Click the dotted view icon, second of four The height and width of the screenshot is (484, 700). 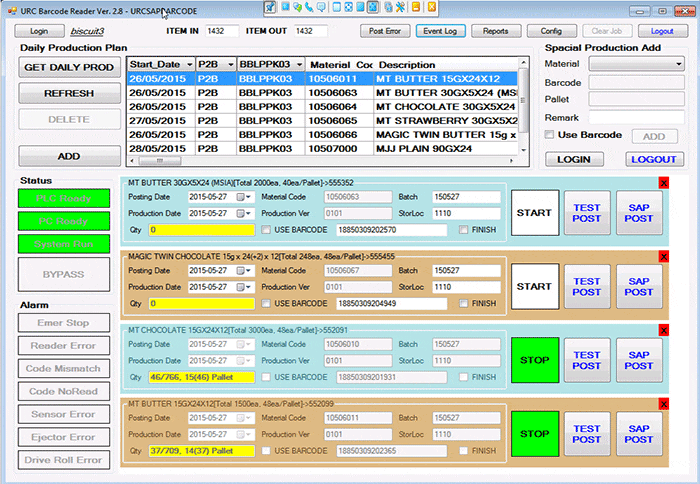349,7
